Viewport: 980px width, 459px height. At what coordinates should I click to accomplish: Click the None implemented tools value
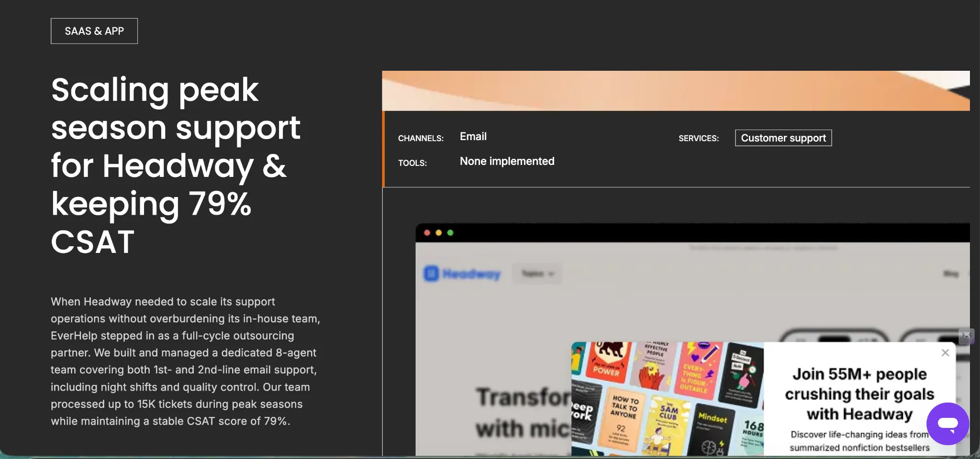pos(507,162)
